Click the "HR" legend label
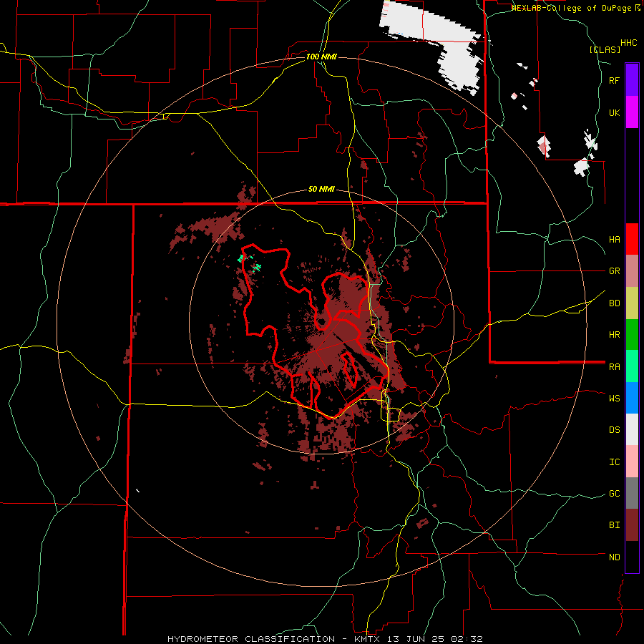Viewport: 644px width, 644px height. [614, 335]
